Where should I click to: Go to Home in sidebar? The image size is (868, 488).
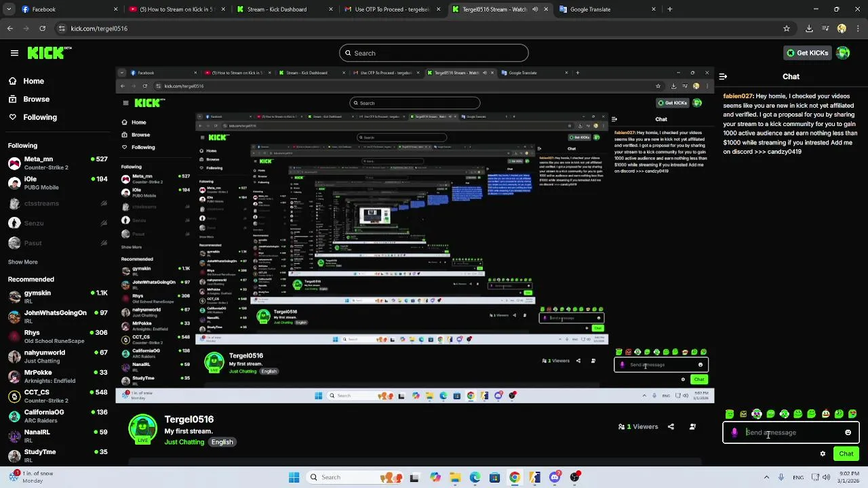click(x=26, y=81)
